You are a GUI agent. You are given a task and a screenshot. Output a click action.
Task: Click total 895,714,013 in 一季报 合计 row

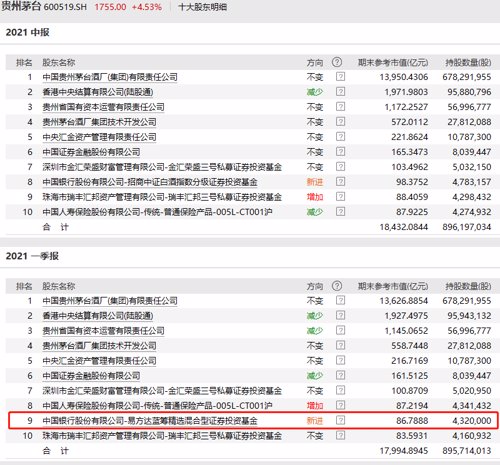467,451
